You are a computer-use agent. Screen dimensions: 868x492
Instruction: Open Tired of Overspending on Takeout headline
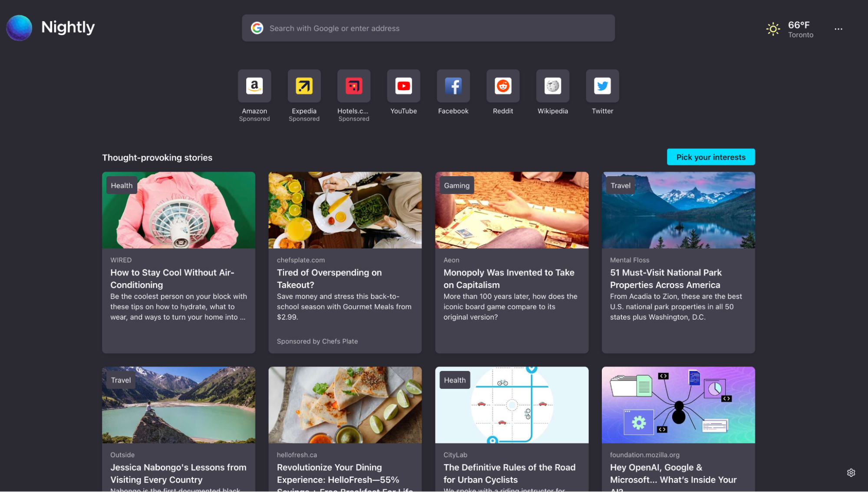(x=329, y=279)
